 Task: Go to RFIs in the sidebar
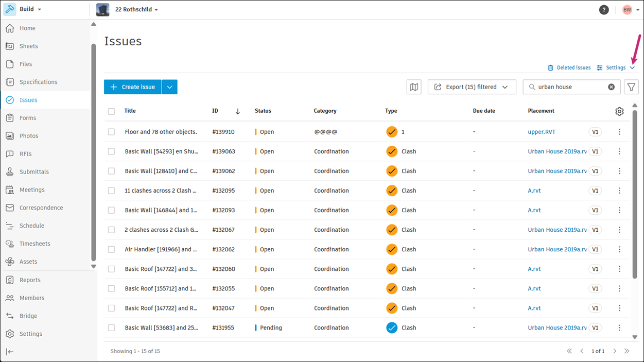[x=26, y=154]
